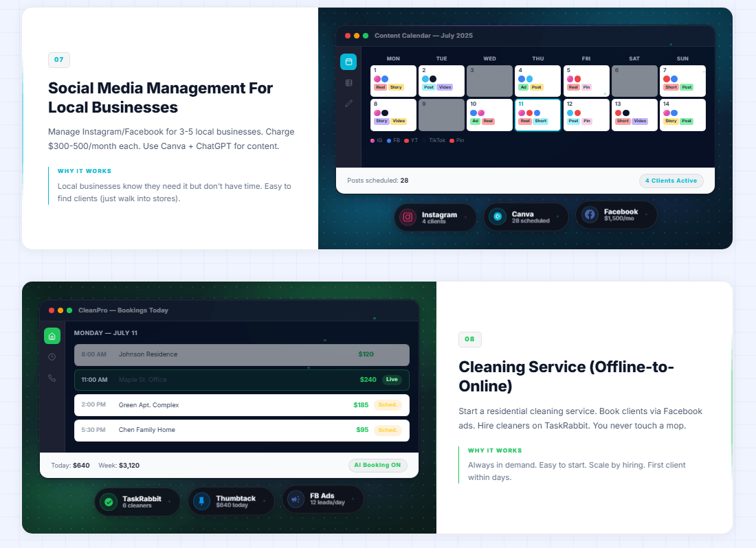Open the clock history icon in CleanPro

52,357
